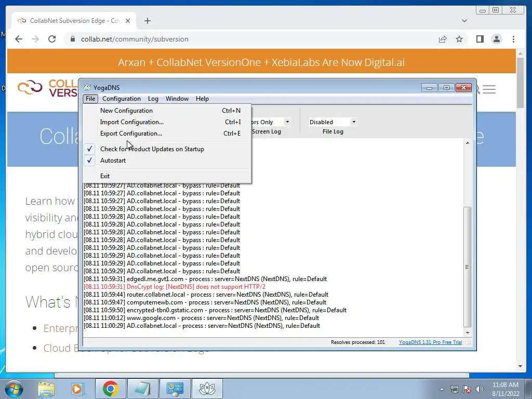Select the router.collabnet.local log entry

click(x=206, y=295)
